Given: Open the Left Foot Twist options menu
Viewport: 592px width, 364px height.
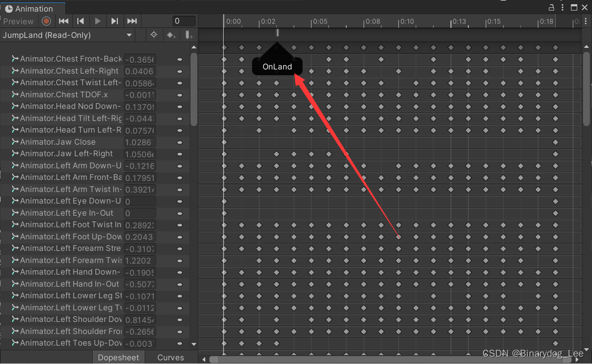Looking at the screenshot, I should 180,225.
